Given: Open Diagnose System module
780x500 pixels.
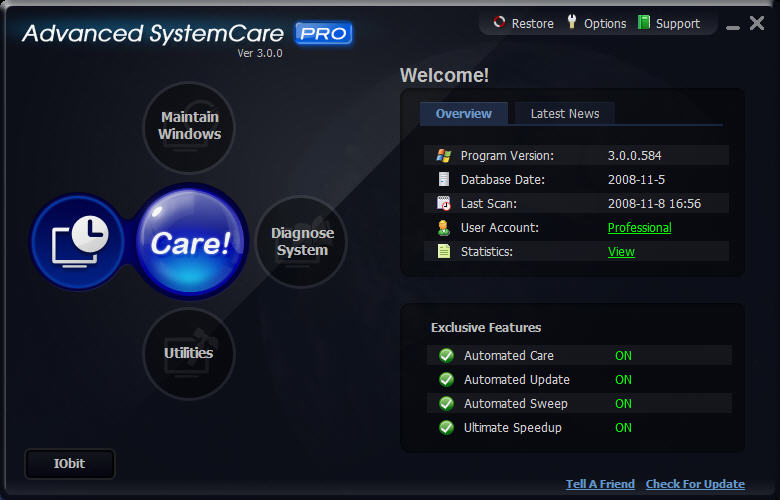Looking at the screenshot, I should 301,242.
